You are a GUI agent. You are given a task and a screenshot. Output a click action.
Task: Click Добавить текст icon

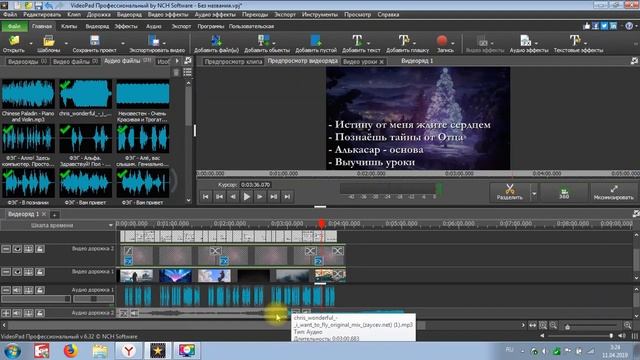(x=357, y=40)
